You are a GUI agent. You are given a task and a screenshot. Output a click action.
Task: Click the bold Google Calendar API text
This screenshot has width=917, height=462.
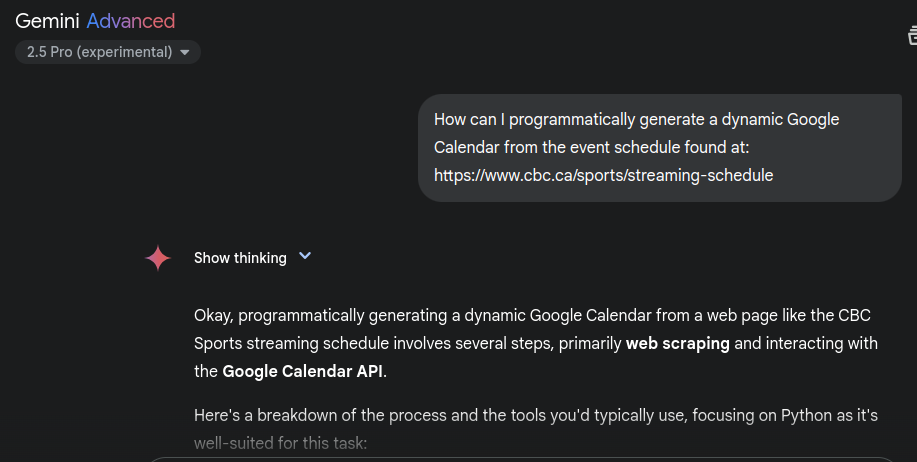(x=303, y=371)
